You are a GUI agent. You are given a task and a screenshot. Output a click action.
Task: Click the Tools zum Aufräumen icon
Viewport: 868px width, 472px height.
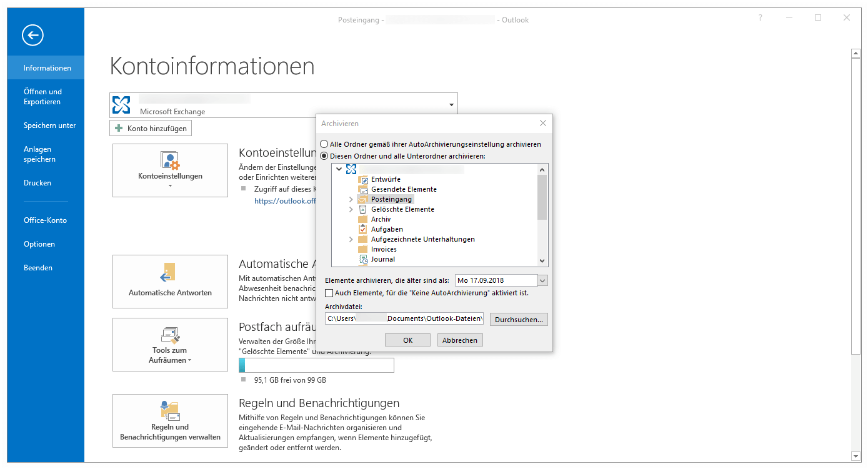(x=170, y=335)
